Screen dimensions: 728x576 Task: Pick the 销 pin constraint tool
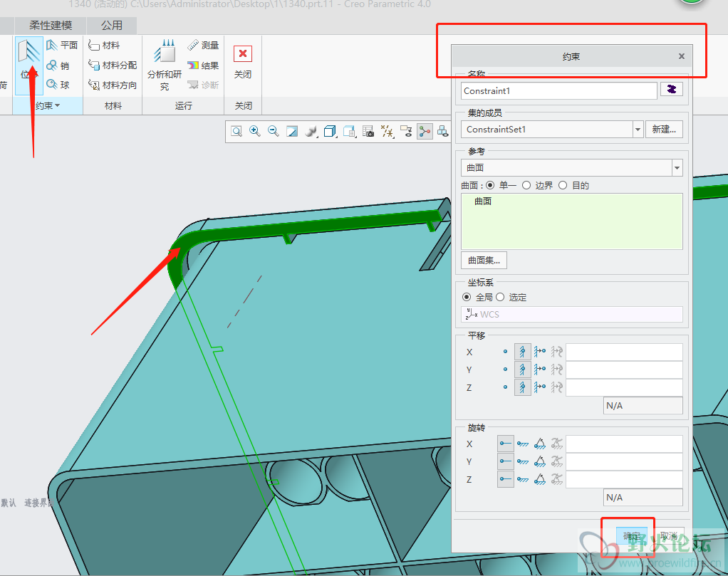58,66
